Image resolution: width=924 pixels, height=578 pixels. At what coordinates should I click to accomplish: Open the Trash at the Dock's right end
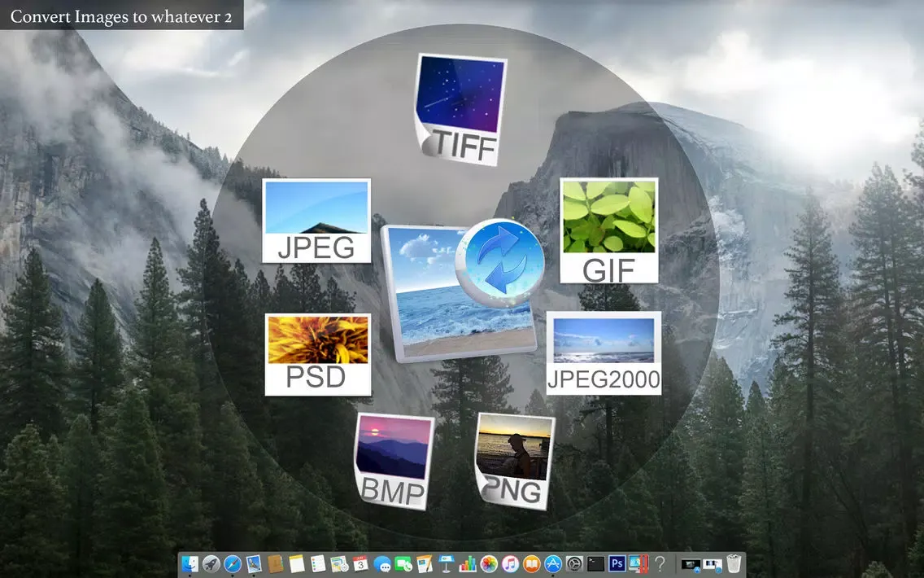tap(733, 563)
